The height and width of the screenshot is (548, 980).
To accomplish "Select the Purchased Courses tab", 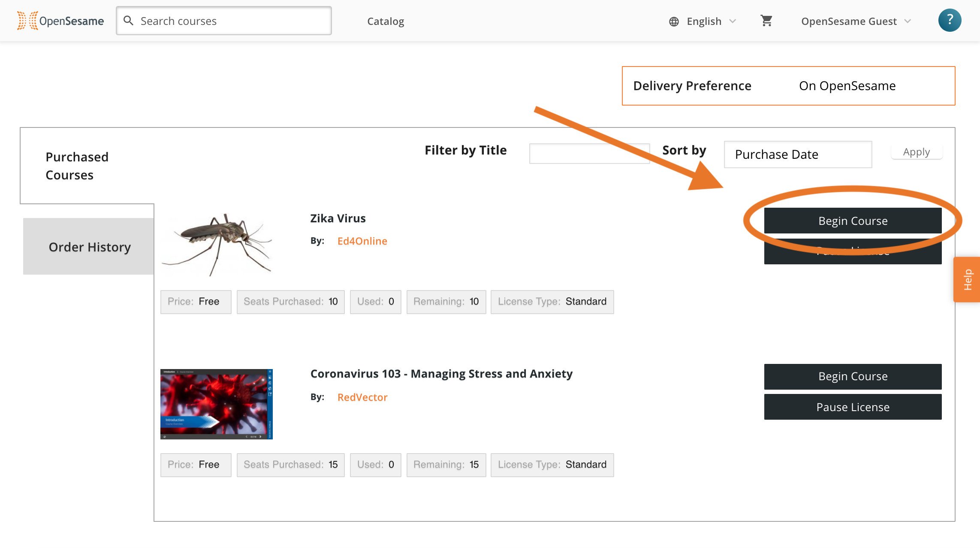I will [x=87, y=166].
